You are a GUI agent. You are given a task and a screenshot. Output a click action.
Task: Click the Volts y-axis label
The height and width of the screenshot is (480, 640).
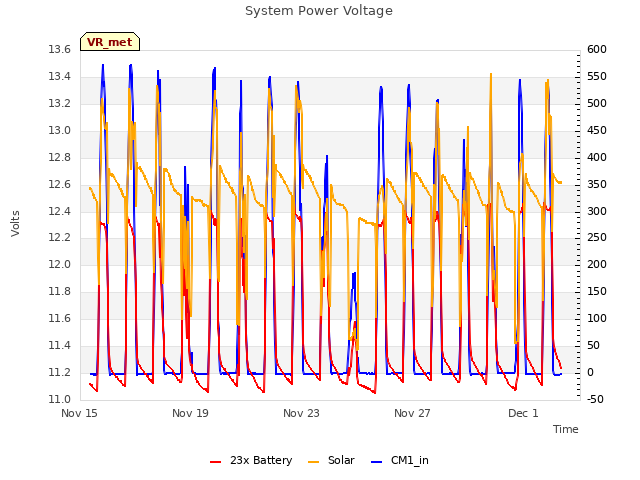pyautogui.click(x=15, y=224)
